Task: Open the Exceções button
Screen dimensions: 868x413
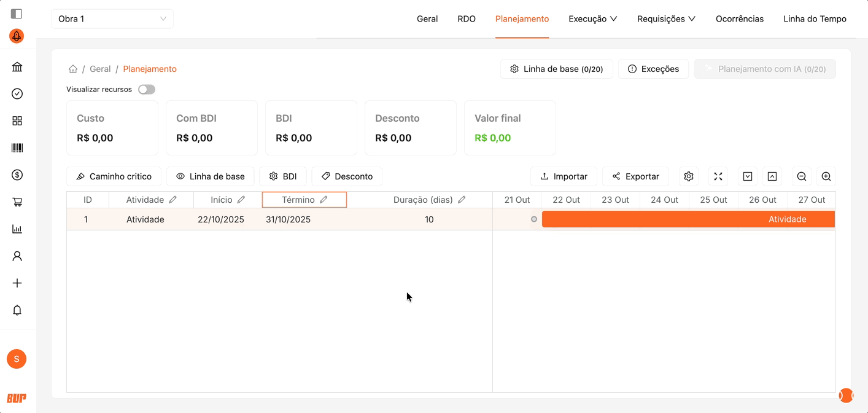Action: coord(653,69)
